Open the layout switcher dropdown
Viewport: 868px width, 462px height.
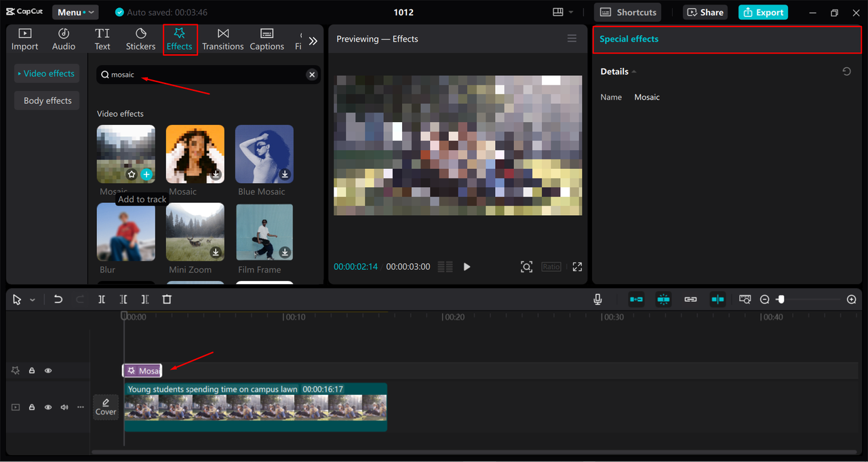point(563,12)
